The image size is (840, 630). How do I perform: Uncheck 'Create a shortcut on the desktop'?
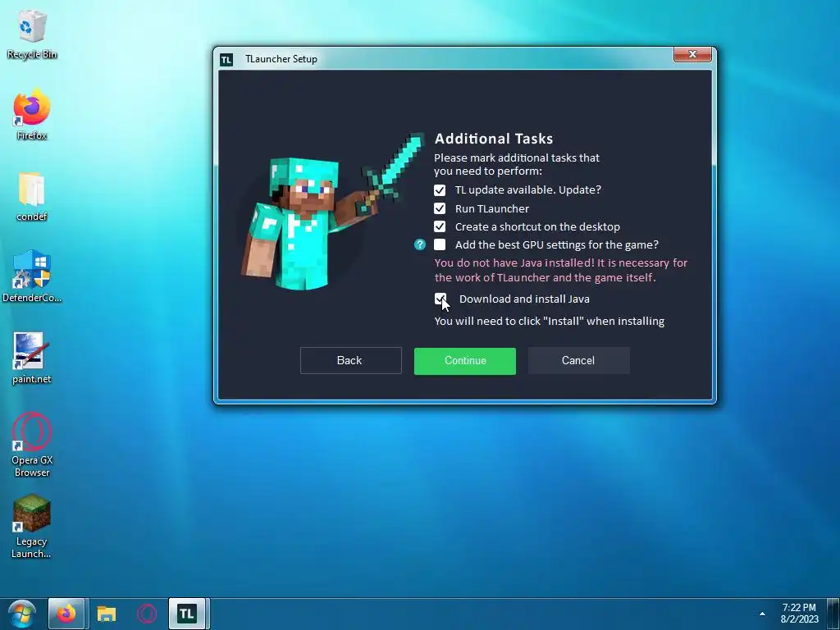coord(440,226)
